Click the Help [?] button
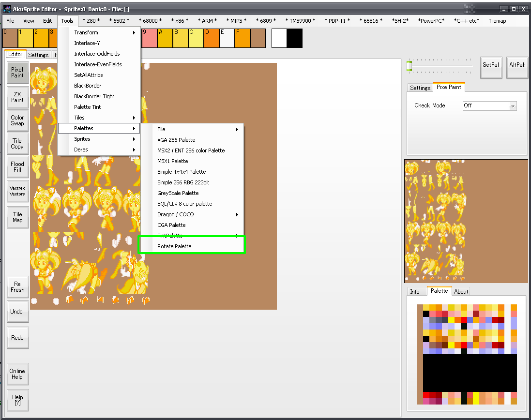This screenshot has width=531, height=420. point(17,400)
